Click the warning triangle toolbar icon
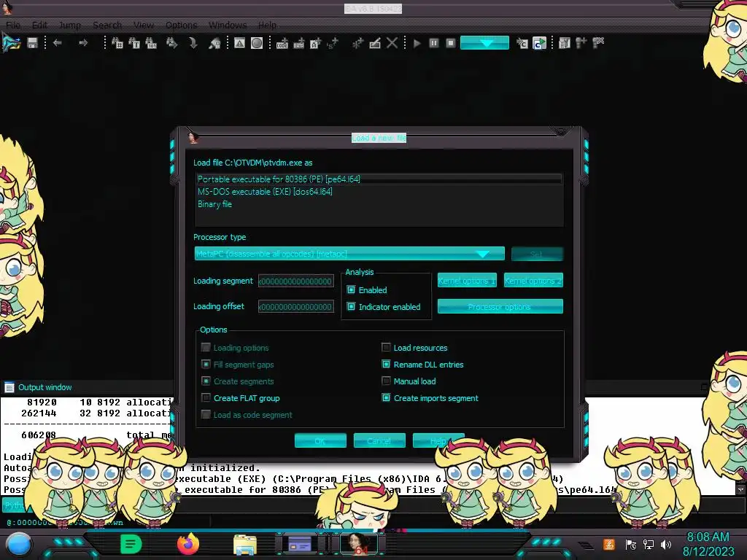Screen dimensions: 747x560 click(239, 43)
